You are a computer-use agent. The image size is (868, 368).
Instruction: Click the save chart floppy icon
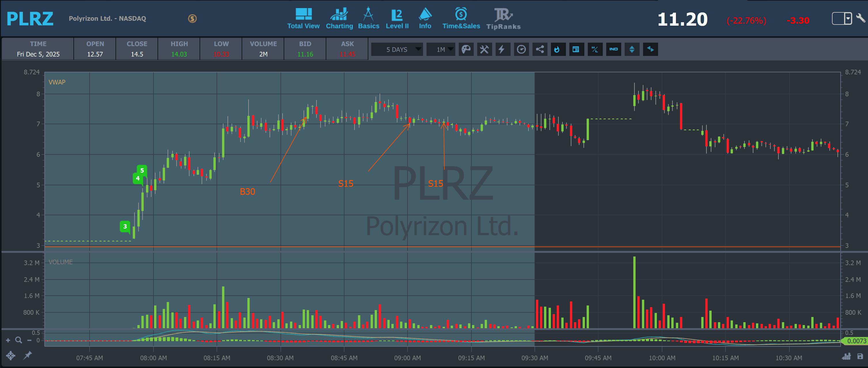[x=860, y=356]
